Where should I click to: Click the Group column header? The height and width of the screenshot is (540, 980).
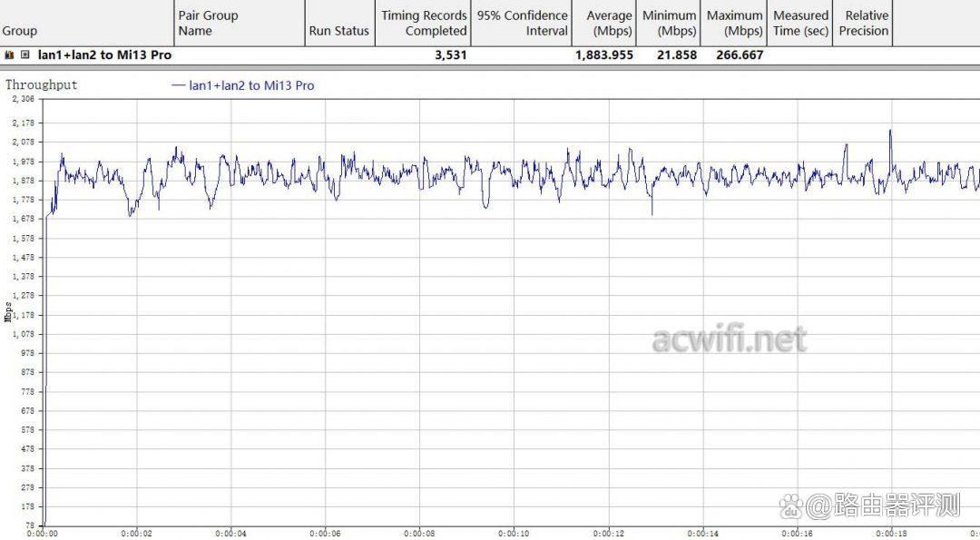click(x=20, y=31)
